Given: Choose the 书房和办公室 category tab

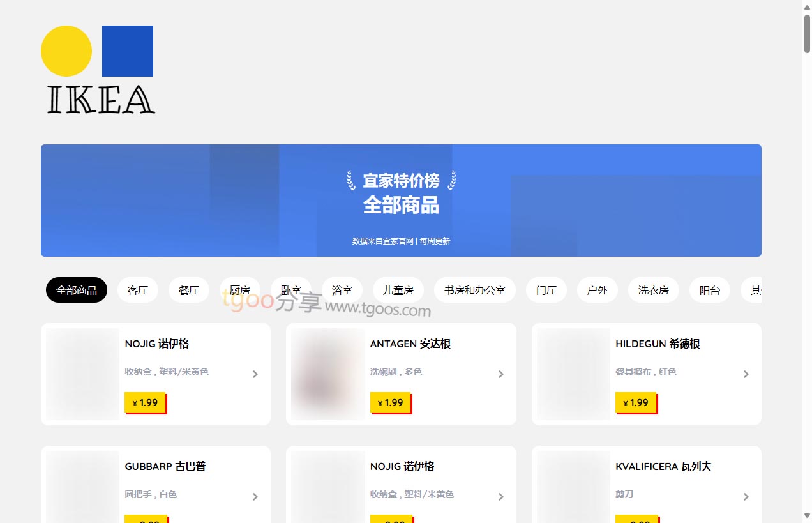Looking at the screenshot, I should click(x=475, y=290).
